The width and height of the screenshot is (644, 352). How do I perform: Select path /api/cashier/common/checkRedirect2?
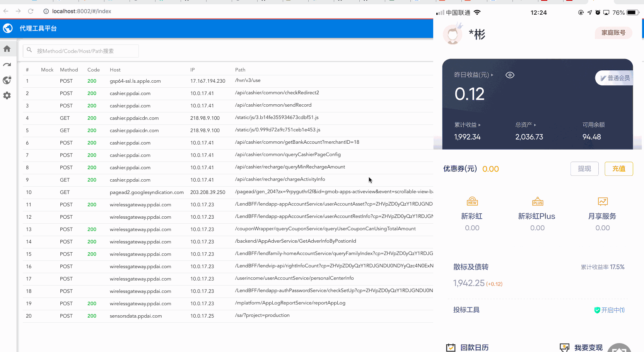coord(277,93)
